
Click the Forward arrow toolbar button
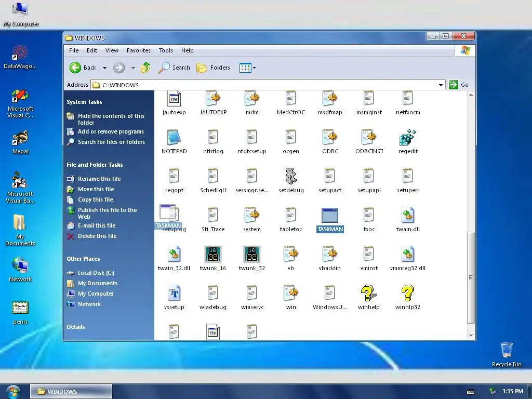tap(119, 68)
